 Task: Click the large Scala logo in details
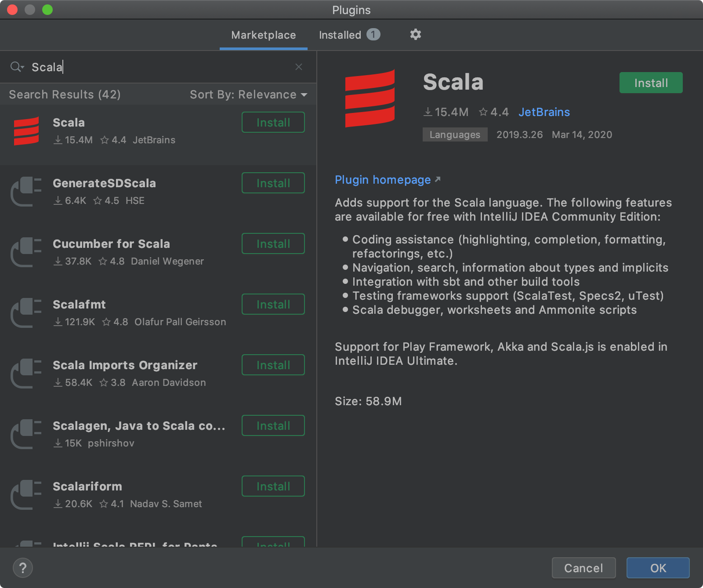370,98
